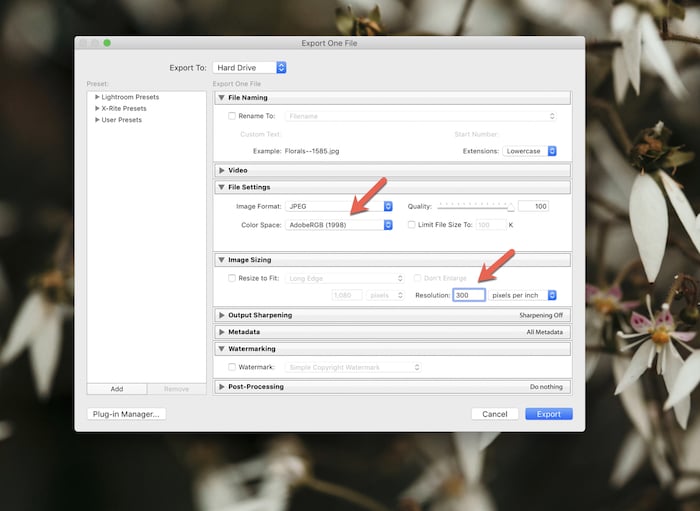Open Simple Copyright Watermark dropdown

point(353,367)
